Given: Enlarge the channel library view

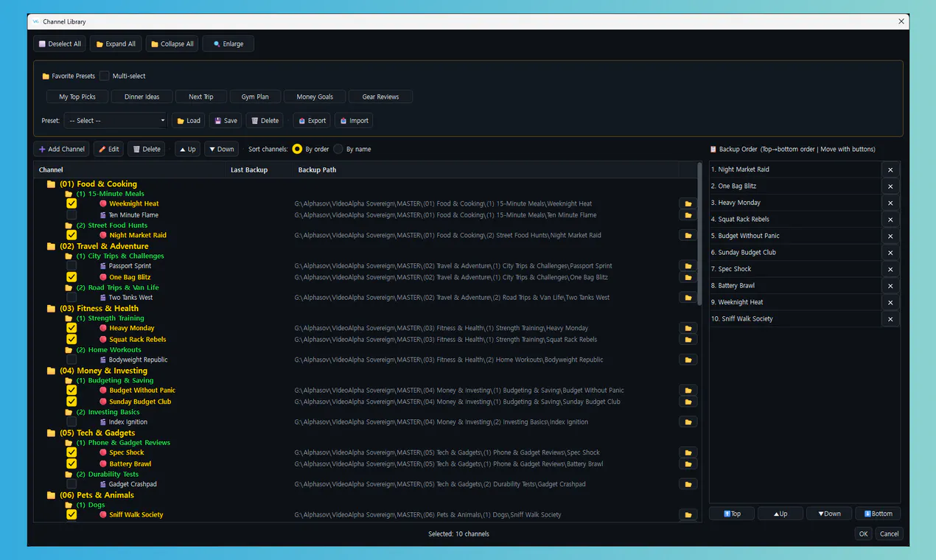Looking at the screenshot, I should (228, 44).
